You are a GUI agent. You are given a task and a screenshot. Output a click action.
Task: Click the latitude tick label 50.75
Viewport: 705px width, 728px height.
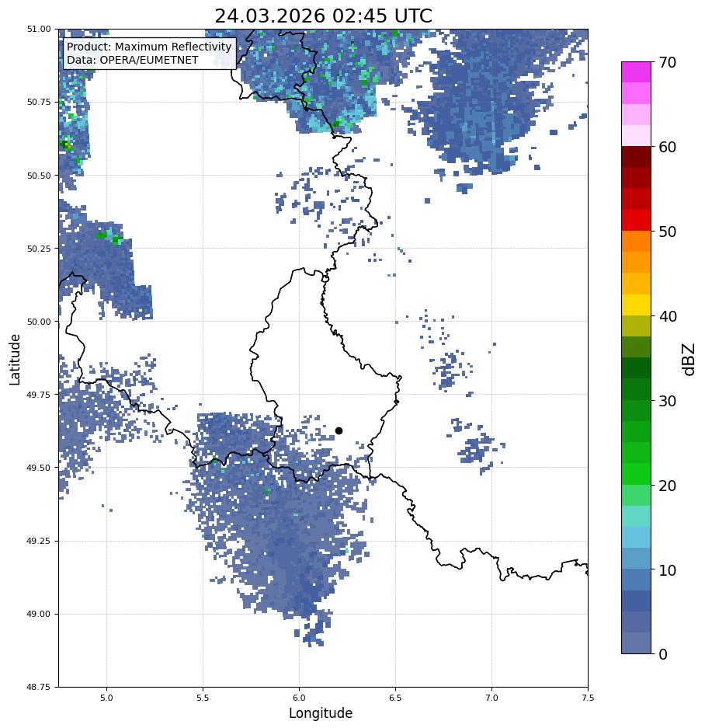[x=39, y=102]
